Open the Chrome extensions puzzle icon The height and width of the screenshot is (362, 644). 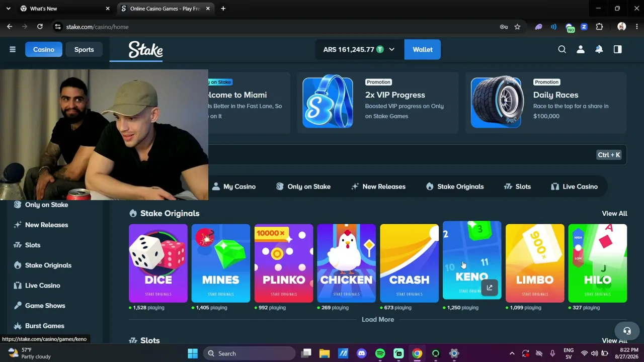coord(599,27)
